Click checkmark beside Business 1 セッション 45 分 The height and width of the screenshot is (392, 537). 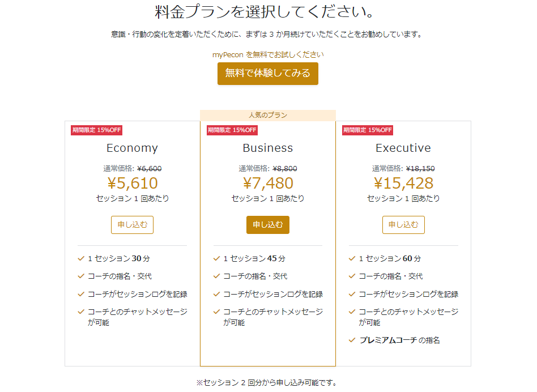(216, 258)
